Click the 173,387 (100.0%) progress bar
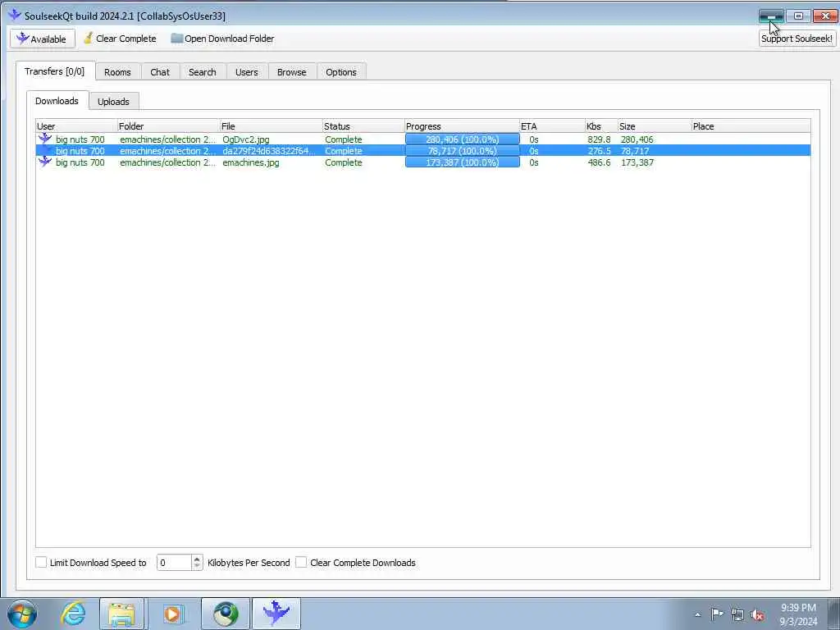The width and height of the screenshot is (840, 630). [x=463, y=162]
